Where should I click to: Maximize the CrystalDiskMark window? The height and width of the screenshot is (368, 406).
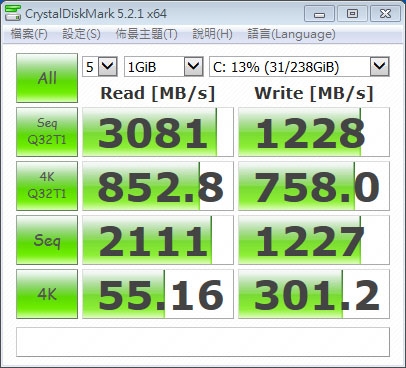click(x=352, y=14)
